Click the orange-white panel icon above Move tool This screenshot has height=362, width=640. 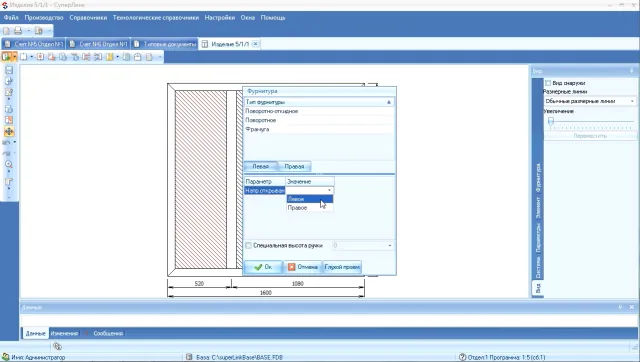coord(9,120)
